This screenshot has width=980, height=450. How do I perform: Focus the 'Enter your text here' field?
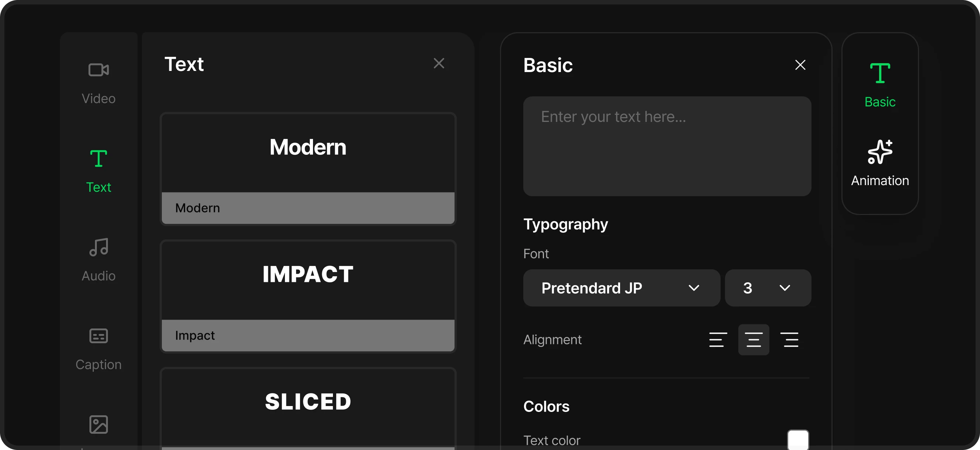pos(667,146)
